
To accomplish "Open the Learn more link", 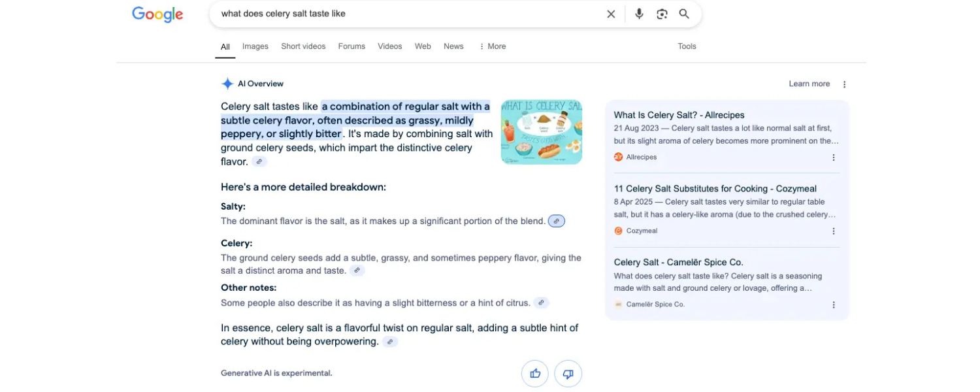I will (x=809, y=84).
